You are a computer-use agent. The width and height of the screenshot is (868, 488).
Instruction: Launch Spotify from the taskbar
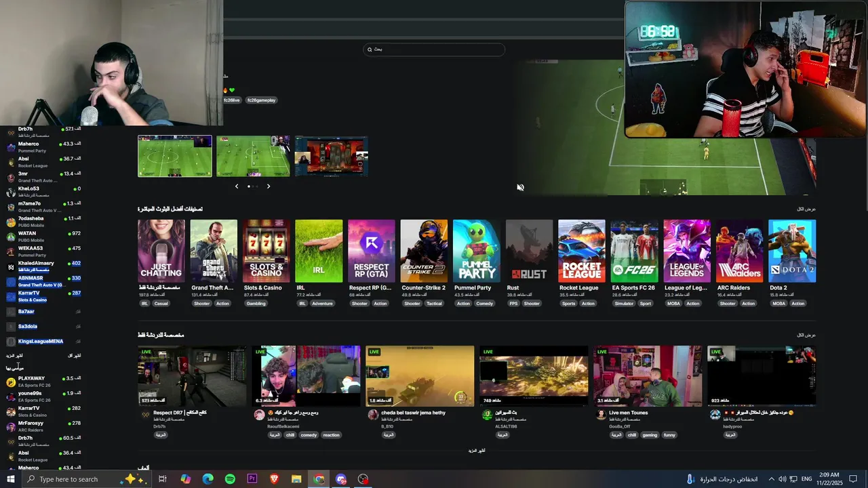[230, 479]
